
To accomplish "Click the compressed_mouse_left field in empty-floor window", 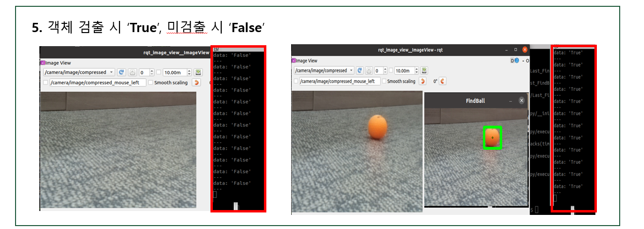I will coord(98,83).
